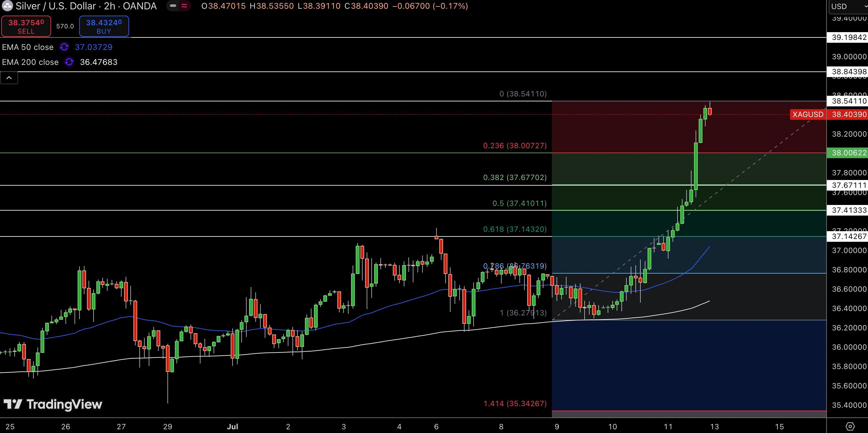Click the XAGUSD last price label

808,114
